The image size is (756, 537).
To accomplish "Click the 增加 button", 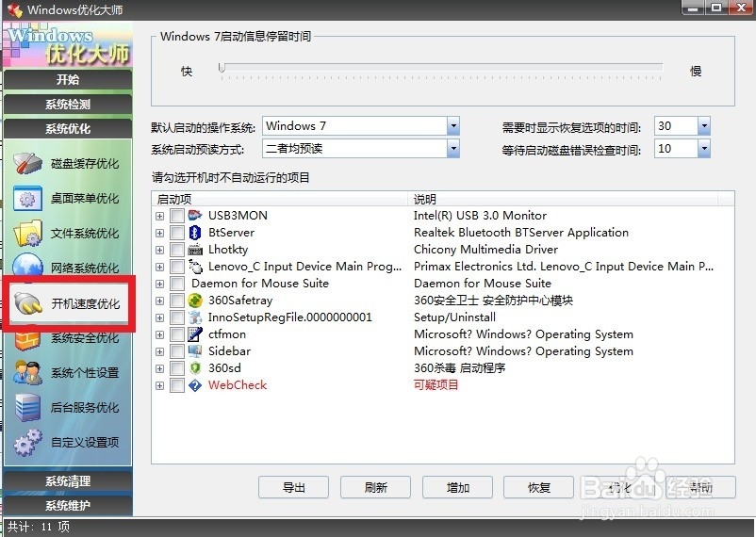I will tap(457, 487).
